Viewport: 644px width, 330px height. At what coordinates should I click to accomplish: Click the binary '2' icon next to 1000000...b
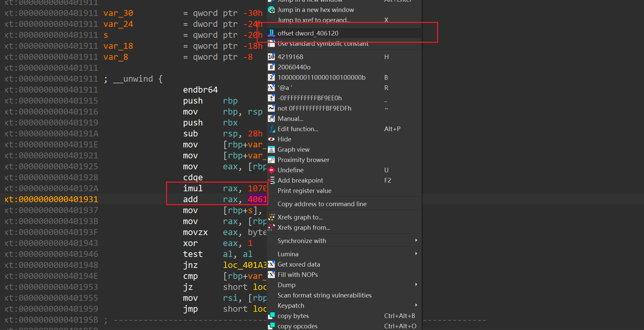271,77
